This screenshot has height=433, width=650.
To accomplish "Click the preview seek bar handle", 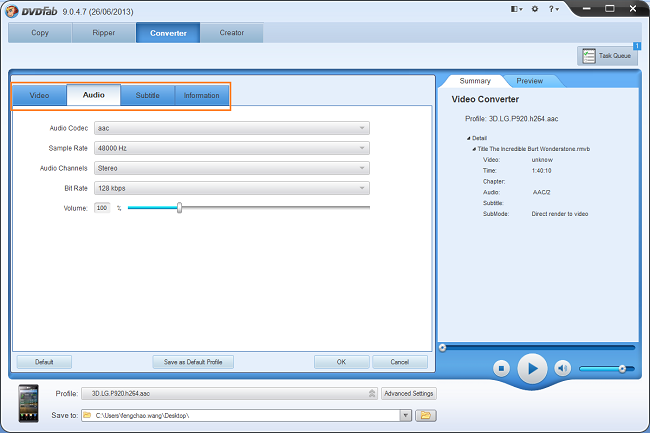I will (x=442, y=348).
